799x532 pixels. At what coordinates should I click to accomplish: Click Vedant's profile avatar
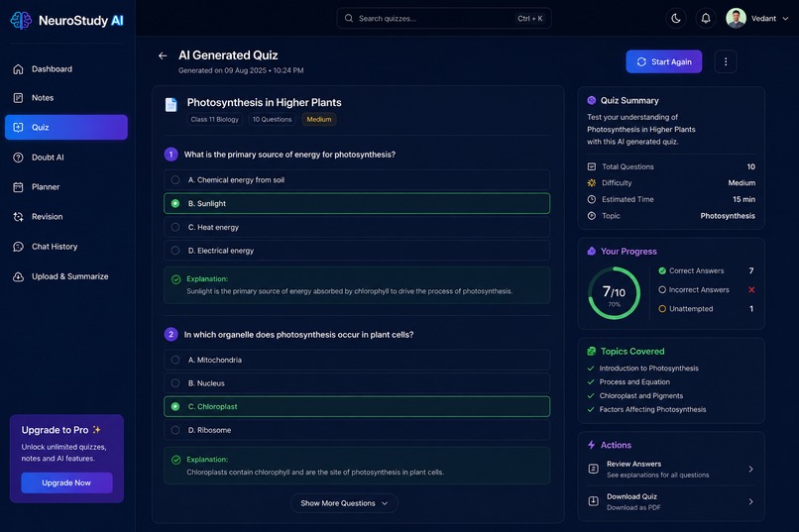click(736, 18)
